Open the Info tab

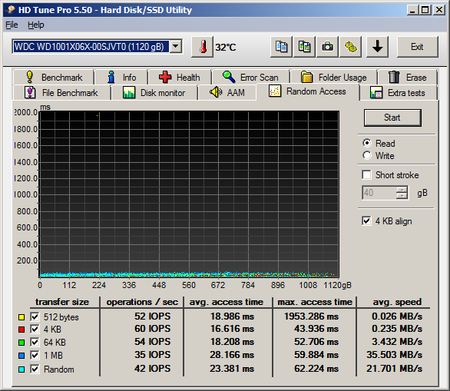coord(121,77)
